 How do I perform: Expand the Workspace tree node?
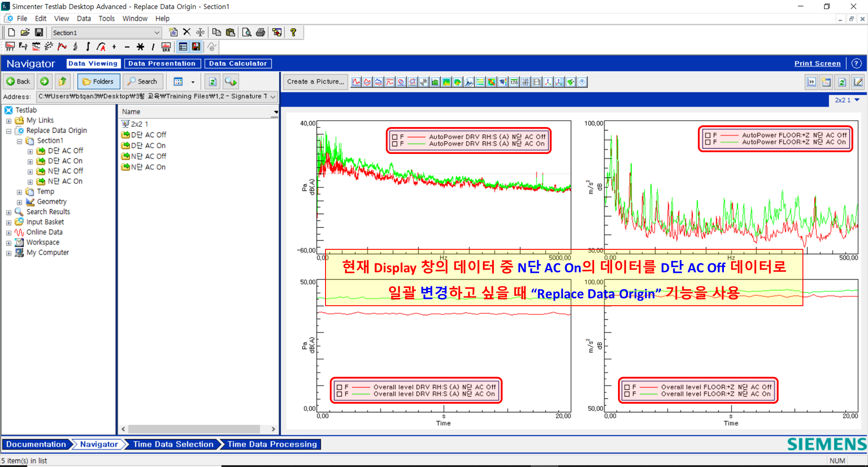[x=9, y=243]
